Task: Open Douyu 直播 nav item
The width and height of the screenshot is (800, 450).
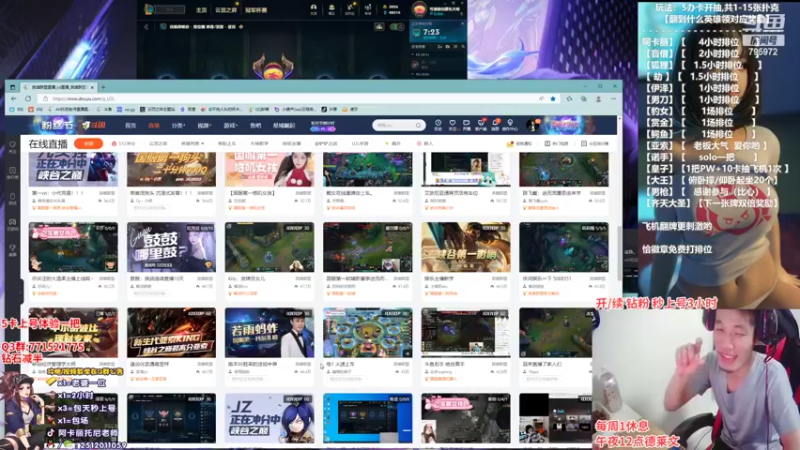Action: [x=154, y=125]
